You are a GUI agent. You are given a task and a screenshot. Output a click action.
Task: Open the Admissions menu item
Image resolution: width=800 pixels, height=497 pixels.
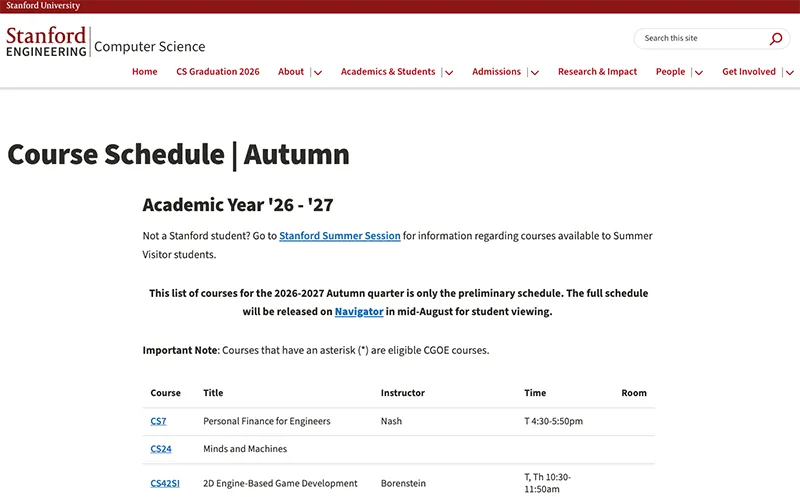(496, 72)
